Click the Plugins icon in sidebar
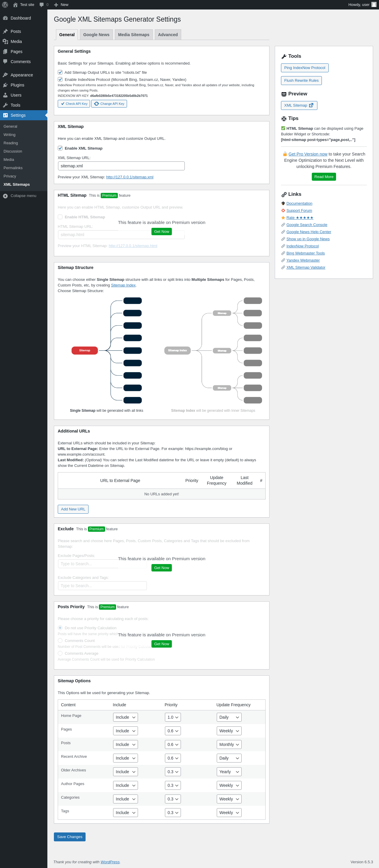The image size is (379, 868). (5, 85)
